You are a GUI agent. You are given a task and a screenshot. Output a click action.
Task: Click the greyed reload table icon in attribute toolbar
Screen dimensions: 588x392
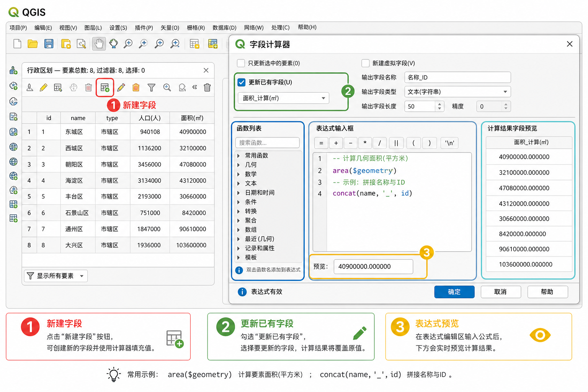point(73,88)
